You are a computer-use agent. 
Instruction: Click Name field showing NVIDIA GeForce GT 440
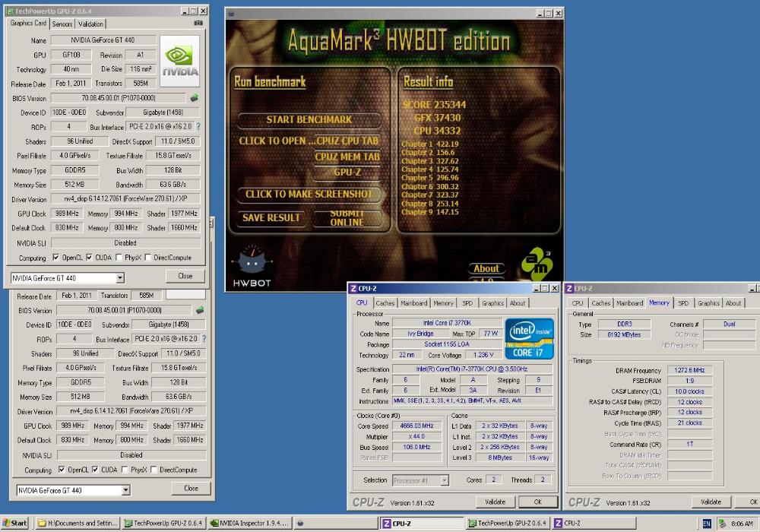(x=103, y=40)
